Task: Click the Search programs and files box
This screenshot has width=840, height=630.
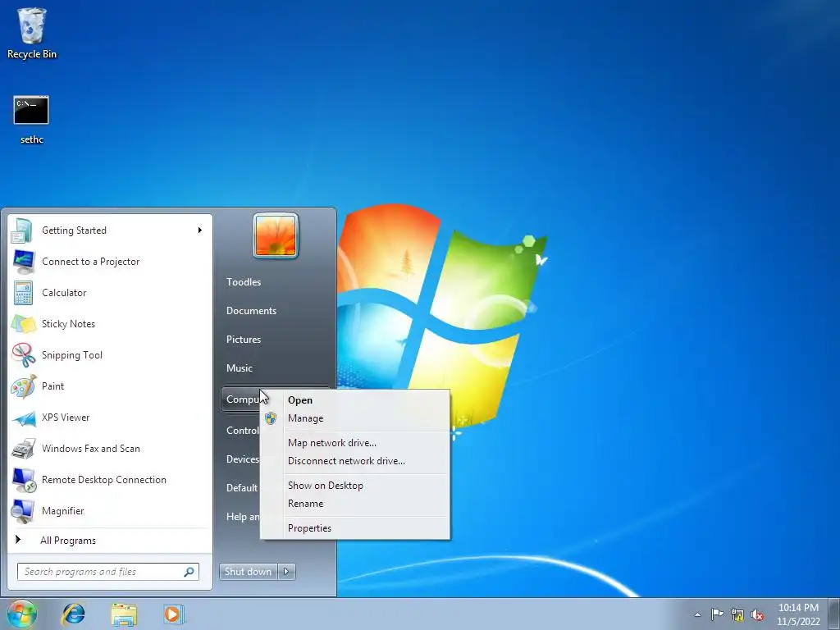Action: [x=108, y=572]
